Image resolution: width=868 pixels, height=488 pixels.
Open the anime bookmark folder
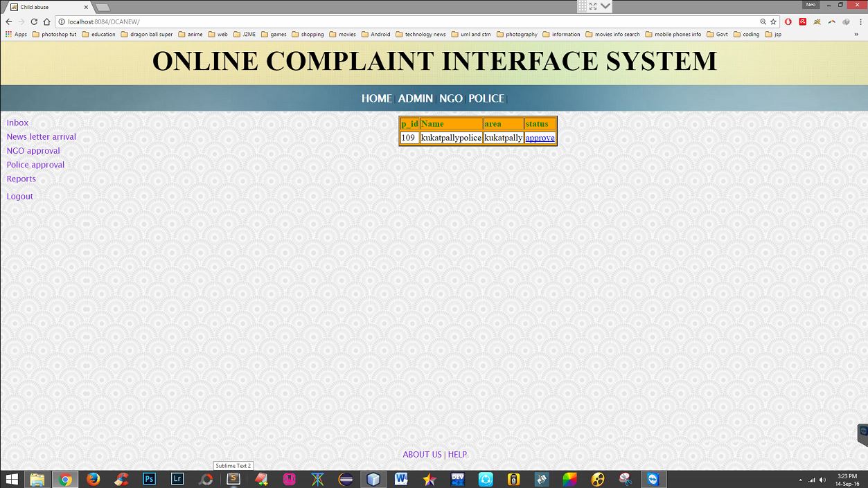(x=191, y=34)
